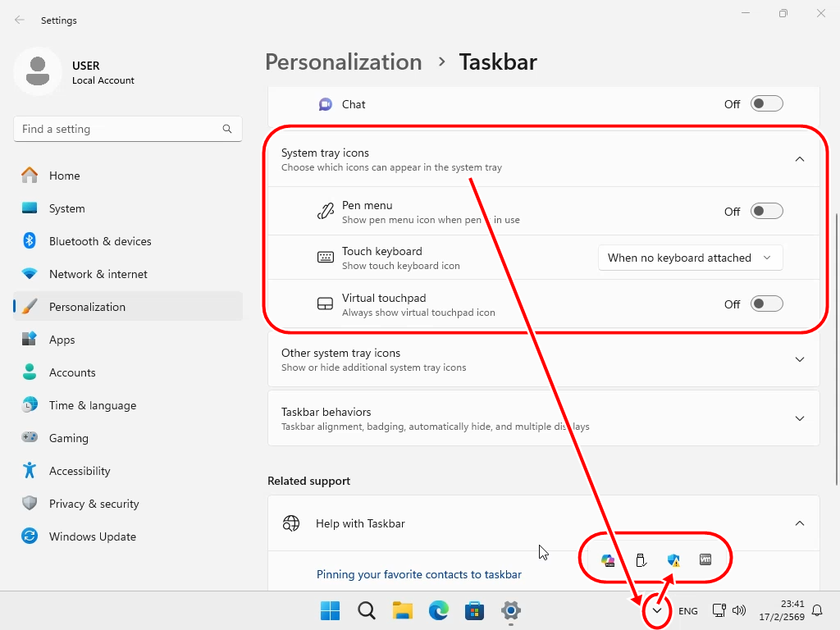
Task: Click the Safely Remove Hardware USB icon
Action: [x=641, y=560]
